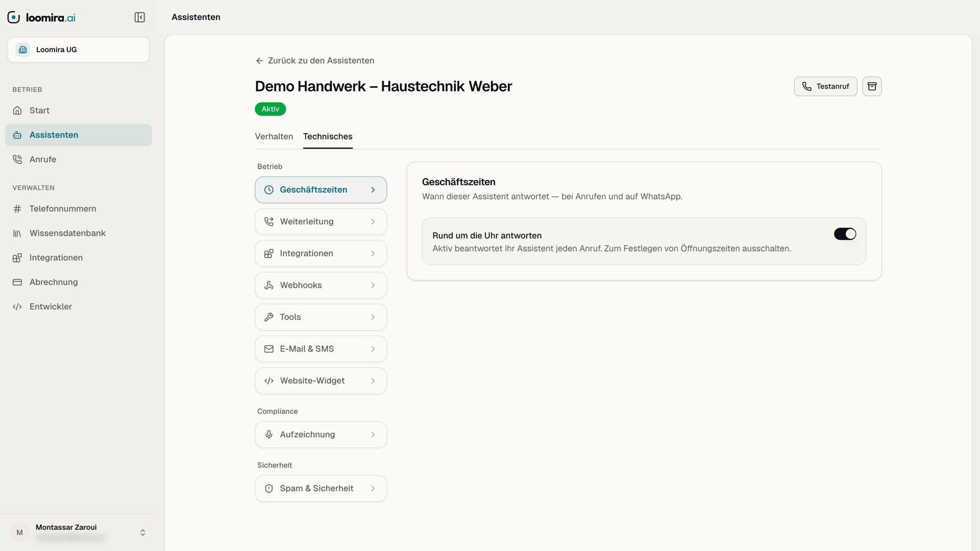Viewport: 980px width, 551px height.
Task: Go back via 'Zurück zu den Assistenten'
Action: click(x=315, y=61)
